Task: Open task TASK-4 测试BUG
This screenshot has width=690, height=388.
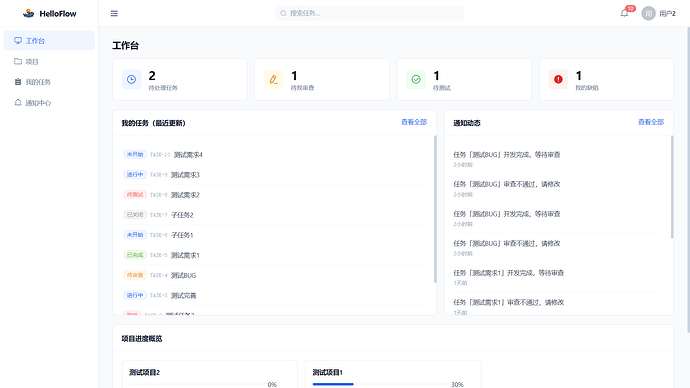Action: click(273, 275)
